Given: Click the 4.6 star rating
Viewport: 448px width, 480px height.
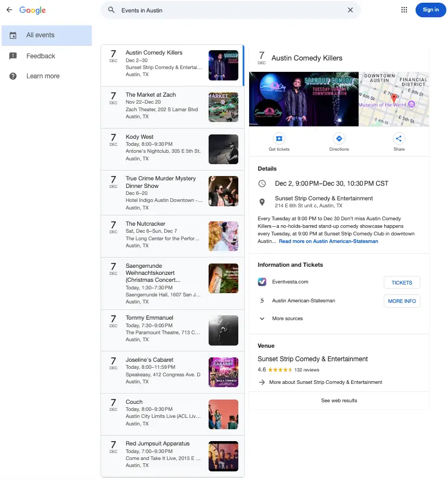Looking at the screenshot, I should (275, 370).
